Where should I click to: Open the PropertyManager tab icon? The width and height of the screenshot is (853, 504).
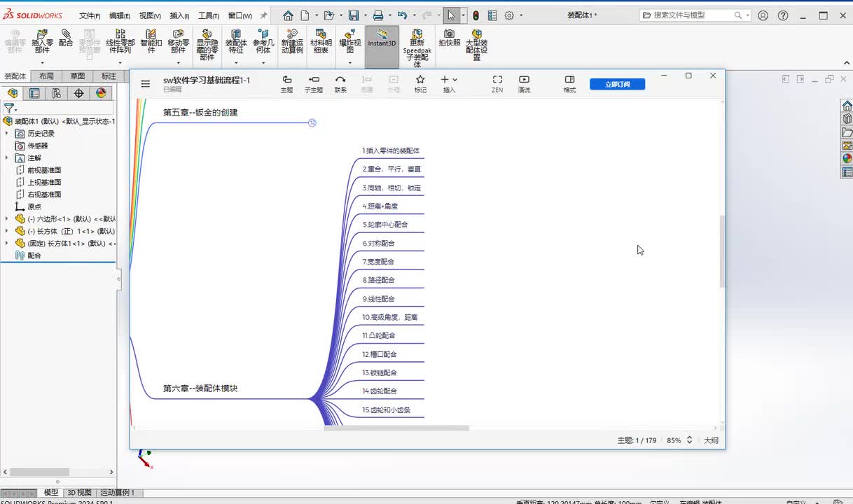pyautogui.click(x=34, y=93)
